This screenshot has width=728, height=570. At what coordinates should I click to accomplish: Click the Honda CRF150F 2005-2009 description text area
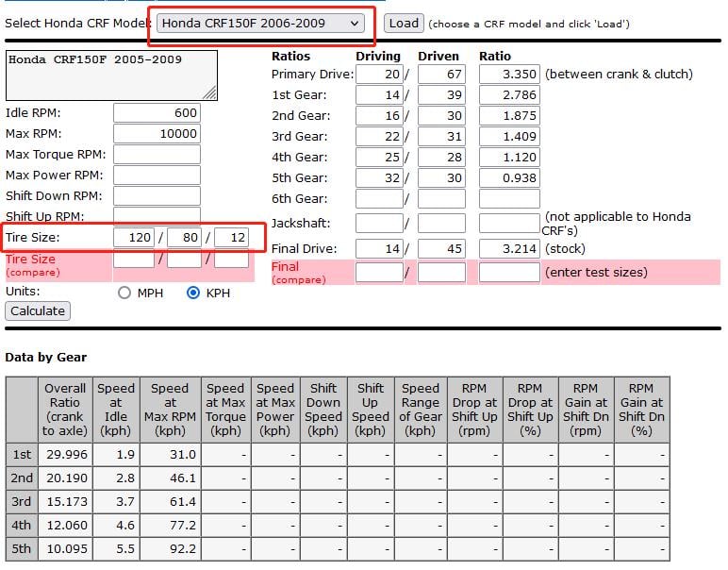[x=111, y=75]
